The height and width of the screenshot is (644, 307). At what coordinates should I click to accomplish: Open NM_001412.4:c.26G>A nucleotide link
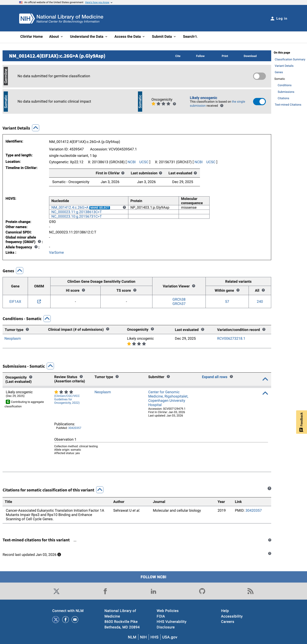[70, 207]
